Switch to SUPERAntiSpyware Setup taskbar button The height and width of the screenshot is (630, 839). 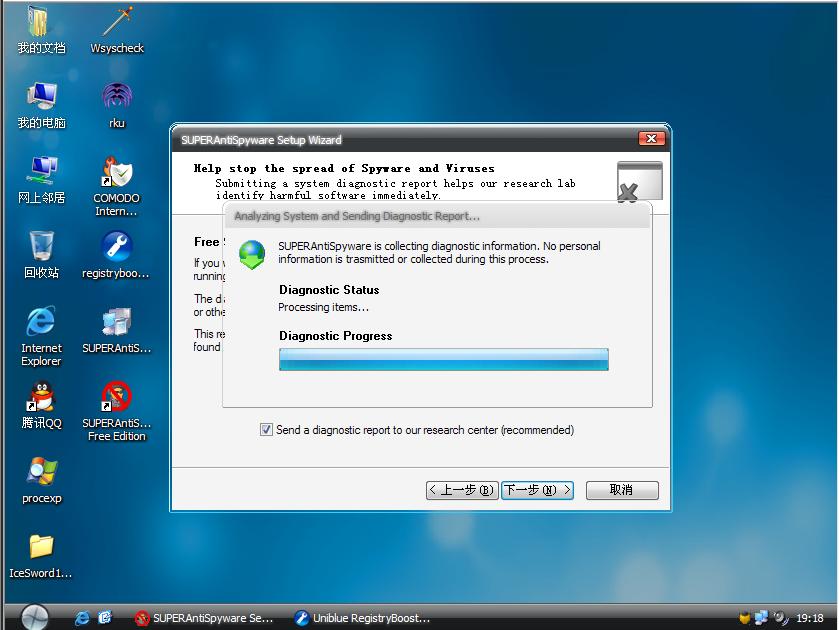point(205,618)
